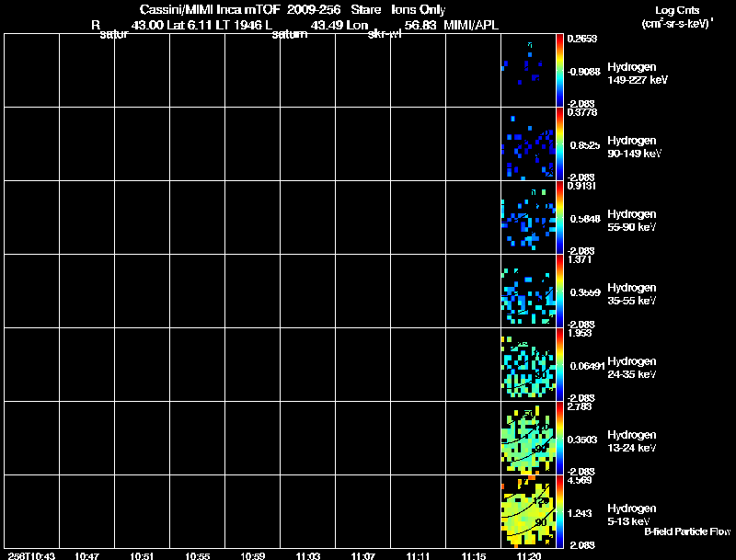Click the plot title 'Cassini/MIMI Inca mTOF'
Screen dimensions: 736x560
210,9
